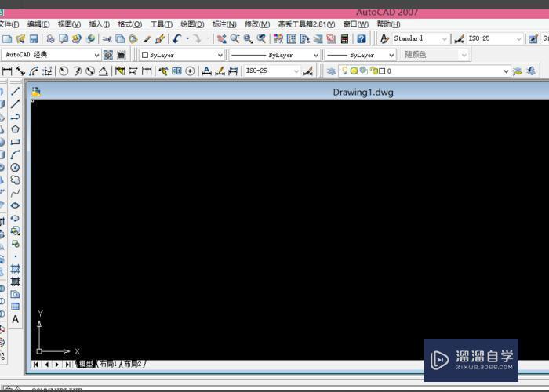Click the first-tab navigation arrow
This screenshot has height=392, width=549.
(x=36, y=365)
